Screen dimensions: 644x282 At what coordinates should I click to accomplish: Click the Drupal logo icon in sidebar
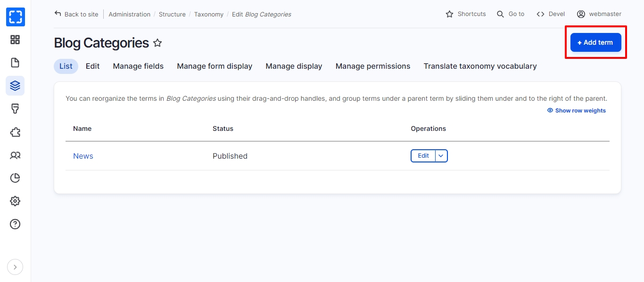[x=15, y=17]
